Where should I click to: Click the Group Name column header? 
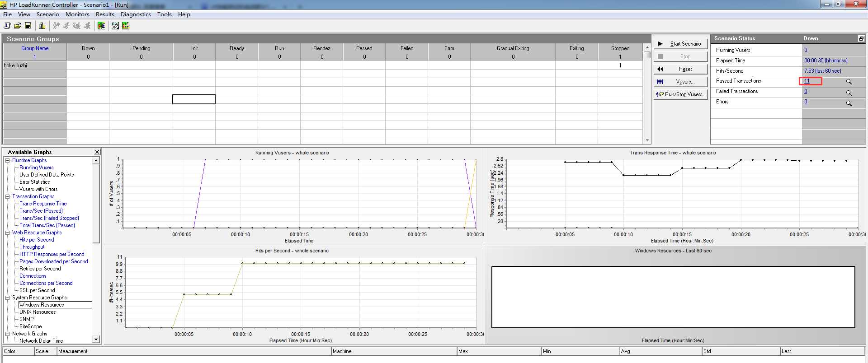pyautogui.click(x=35, y=48)
